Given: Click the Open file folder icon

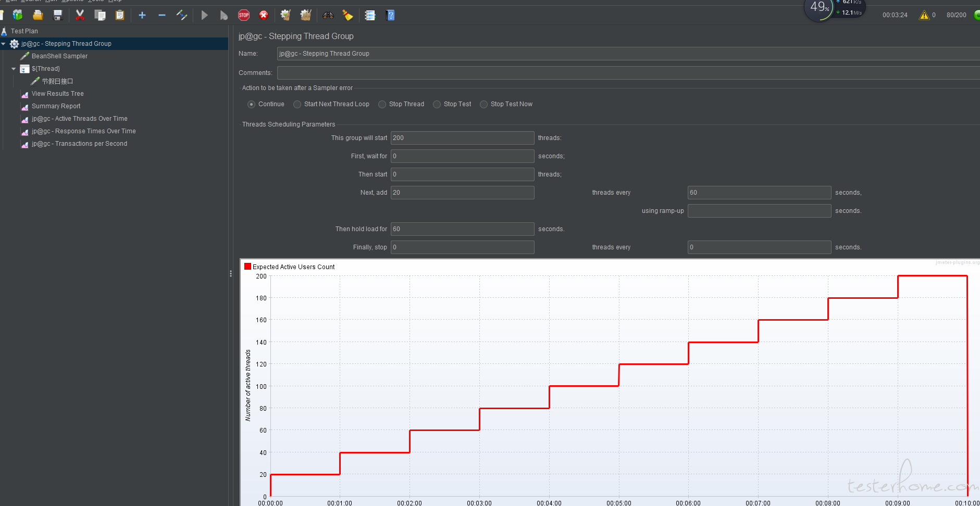Looking at the screenshot, I should (x=38, y=15).
